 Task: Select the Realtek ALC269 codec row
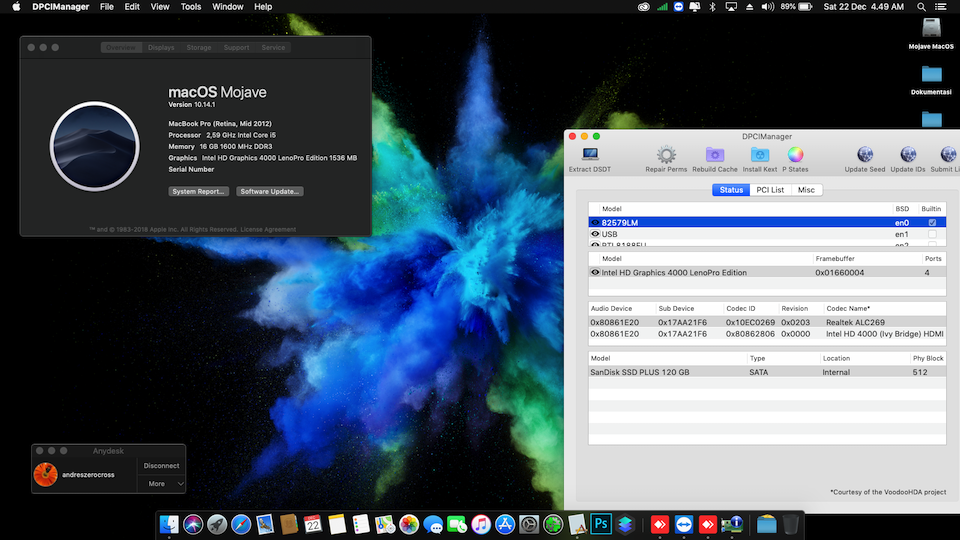(x=767, y=322)
